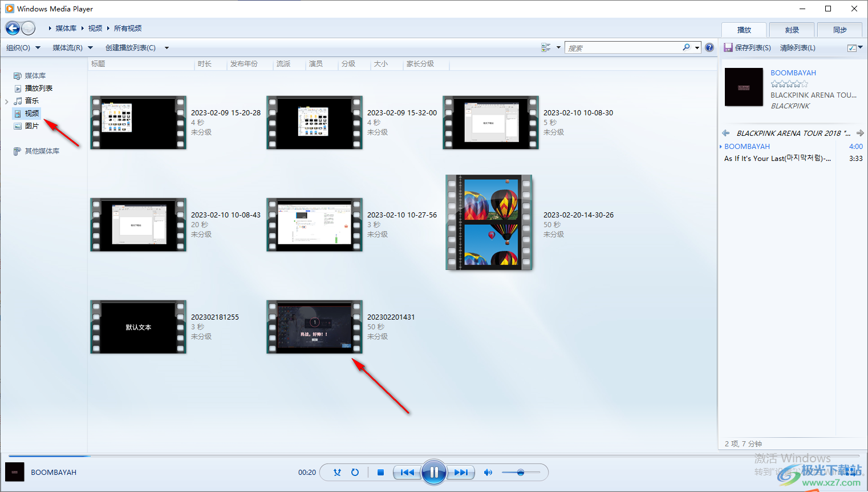Image resolution: width=868 pixels, height=492 pixels.
Task: Click the Library breadcrumb link
Action: click(x=66, y=29)
